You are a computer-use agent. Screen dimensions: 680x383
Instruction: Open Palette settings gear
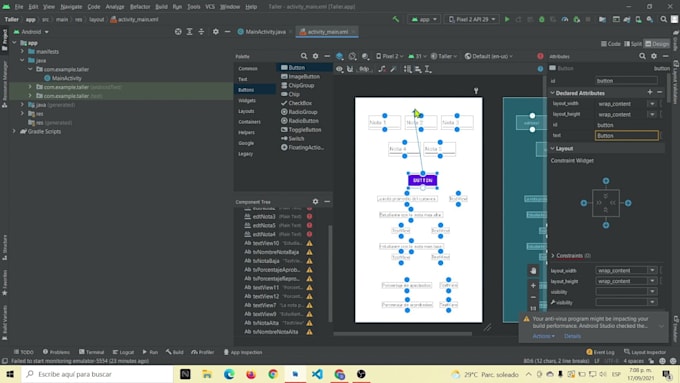[315, 56]
